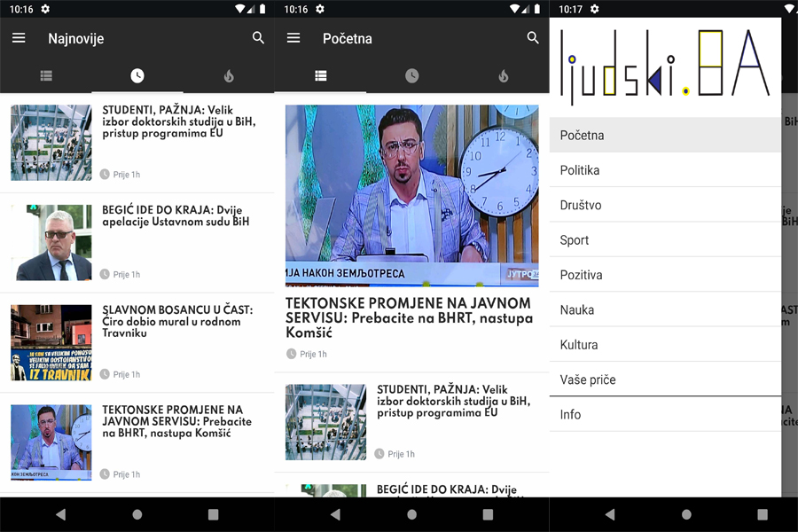
Task: Choose 'Vaše priče' in the drawer
Action: [x=665, y=379]
